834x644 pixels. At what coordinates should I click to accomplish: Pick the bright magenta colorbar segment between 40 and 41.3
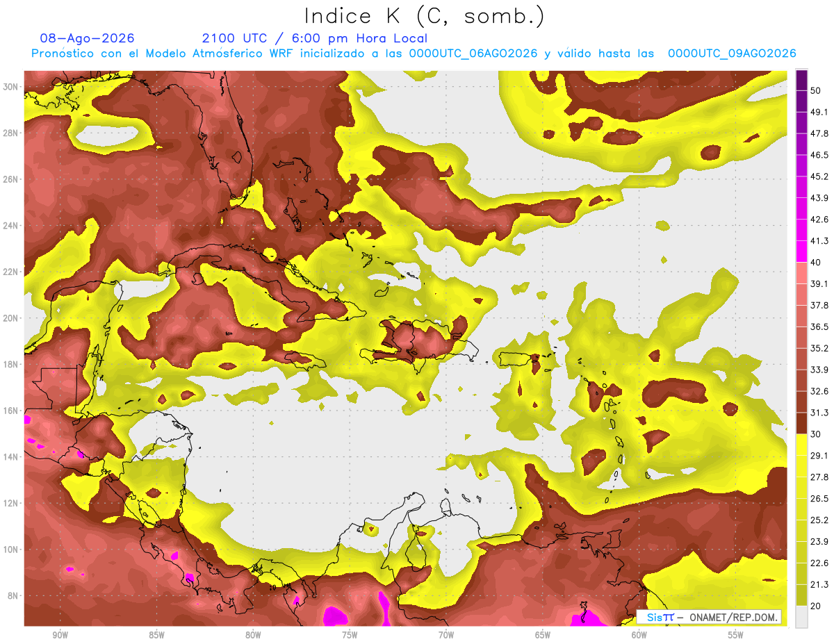801,251
